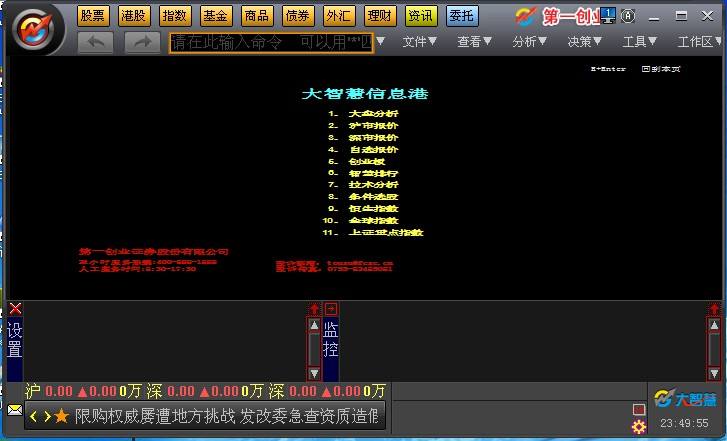Click the orange star in news ticker
This screenshot has width=727, height=441.
coord(62,416)
